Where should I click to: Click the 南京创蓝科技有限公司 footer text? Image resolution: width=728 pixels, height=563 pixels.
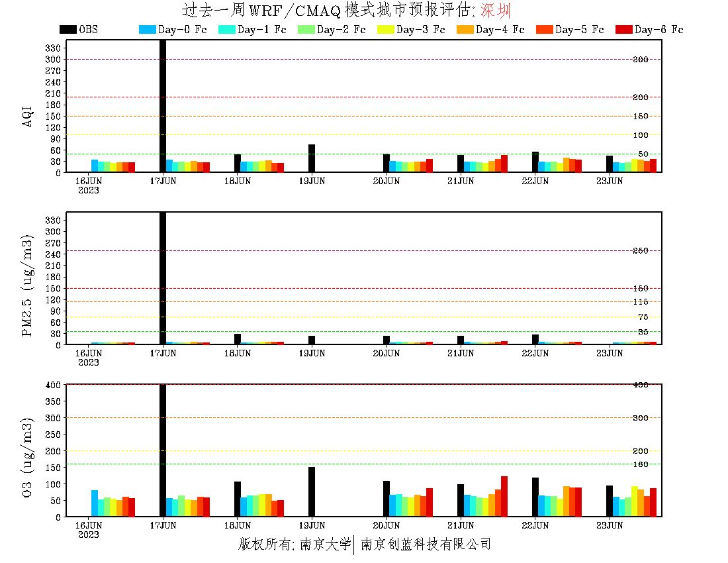426,544
